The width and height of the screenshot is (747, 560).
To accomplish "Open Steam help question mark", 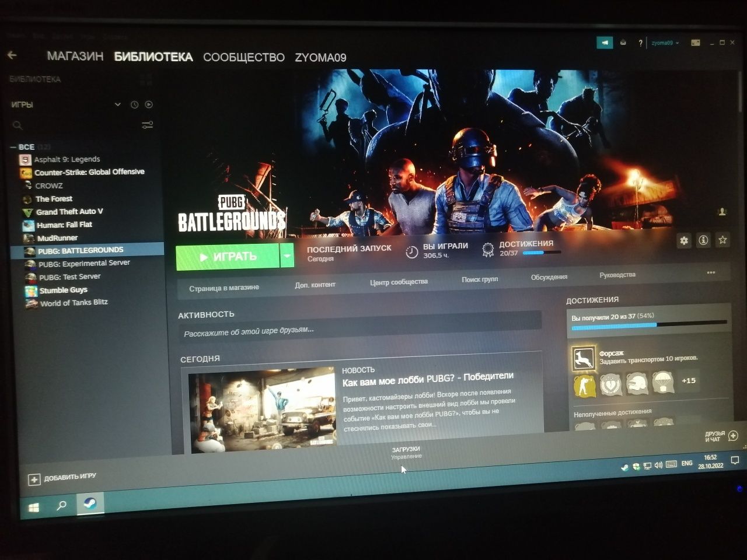I will coord(640,43).
